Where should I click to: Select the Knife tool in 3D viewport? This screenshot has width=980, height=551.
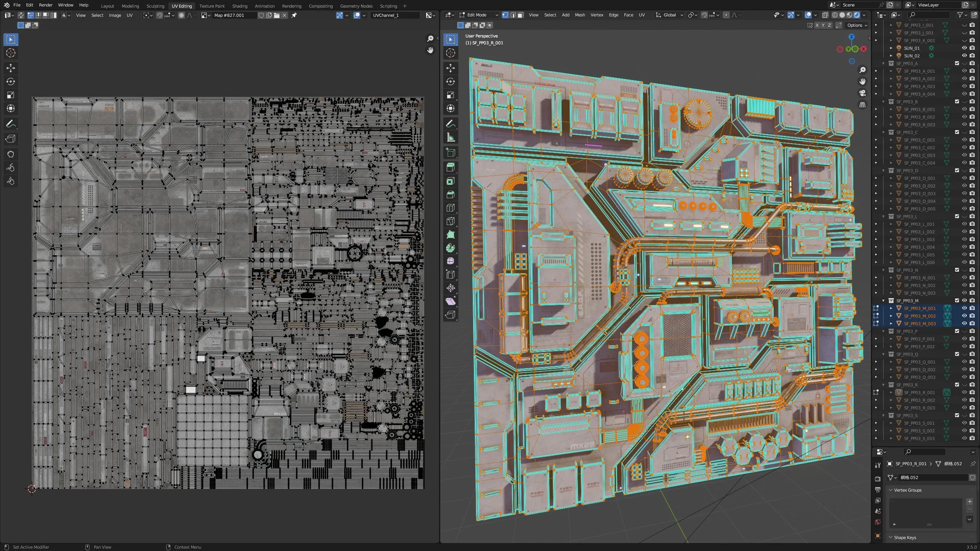click(x=451, y=221)
